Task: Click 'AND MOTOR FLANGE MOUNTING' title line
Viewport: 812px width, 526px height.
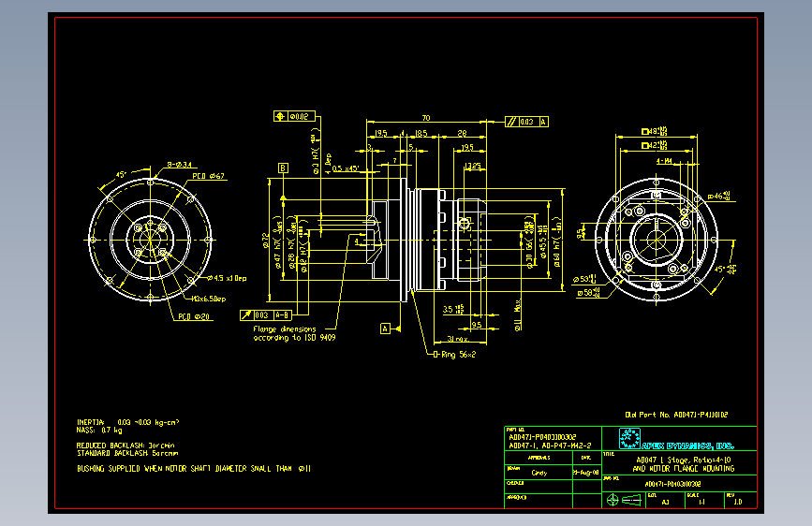Action: pos(684,469)
